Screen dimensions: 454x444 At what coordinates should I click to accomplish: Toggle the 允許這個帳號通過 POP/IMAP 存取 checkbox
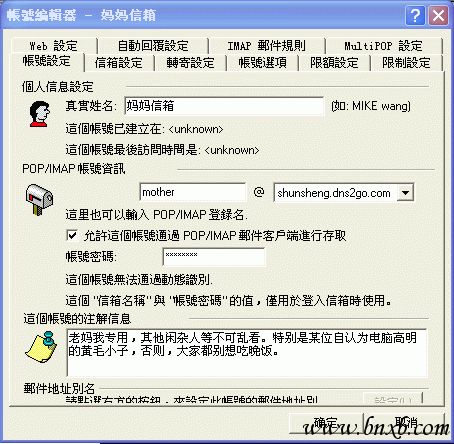(72, 235)
